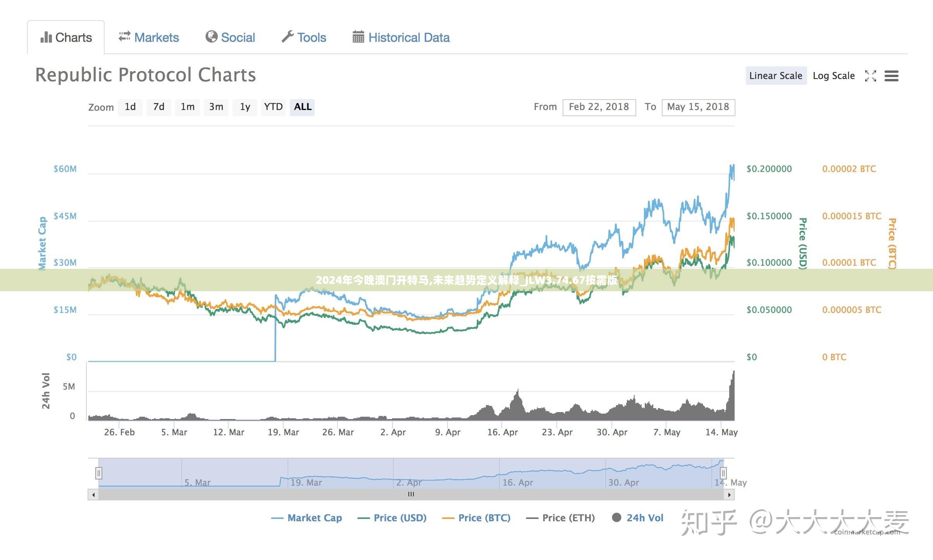Click the 0.000005 BTC axis label
Screen dimensions: 933x560
(x=852, y=310)
